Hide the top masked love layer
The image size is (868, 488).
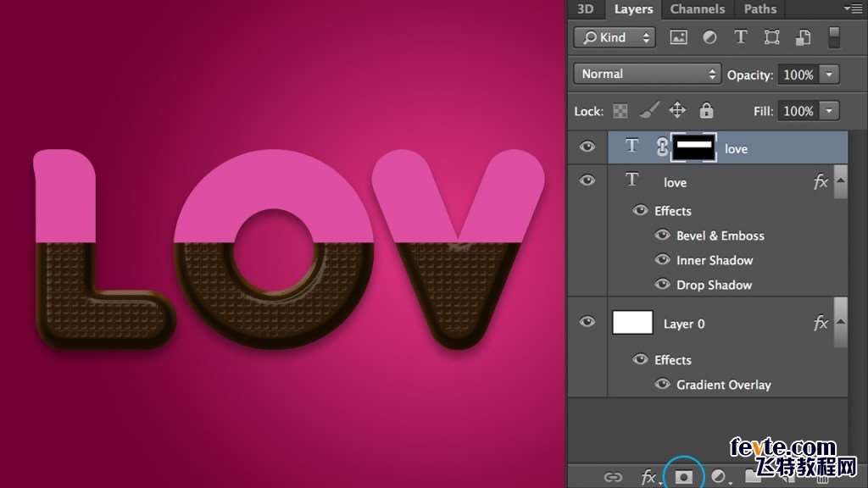point(587,147)
